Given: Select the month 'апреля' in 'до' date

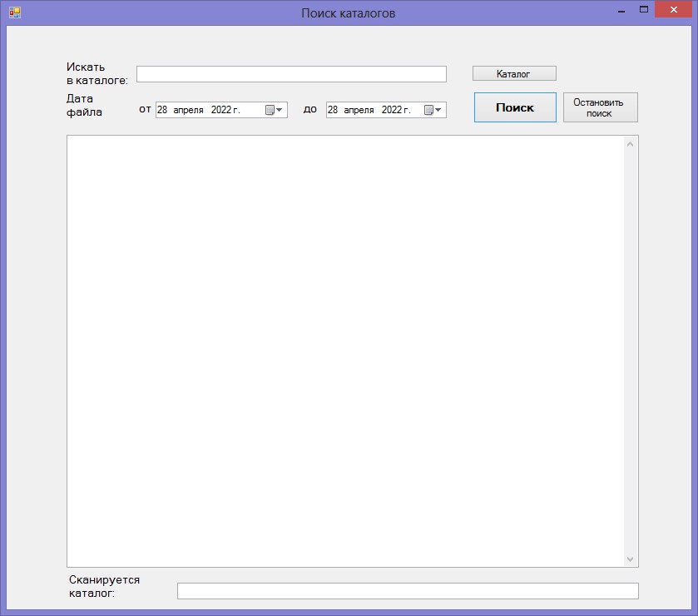Looking at the screenshot, I should pos(359,110).
